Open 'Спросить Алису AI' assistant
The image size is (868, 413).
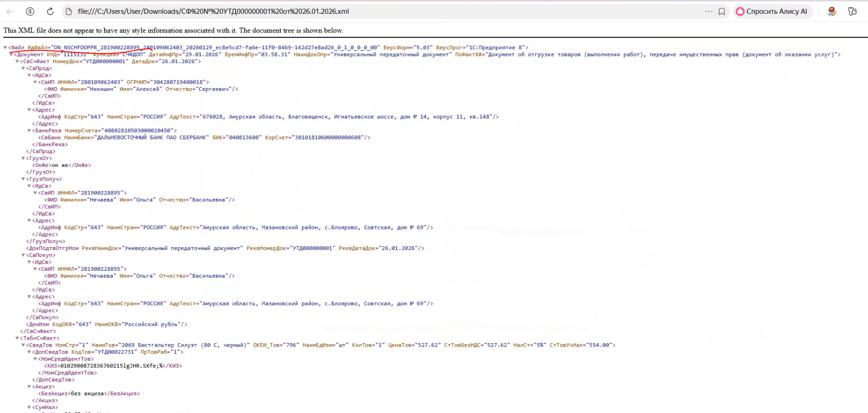point(772,11)
